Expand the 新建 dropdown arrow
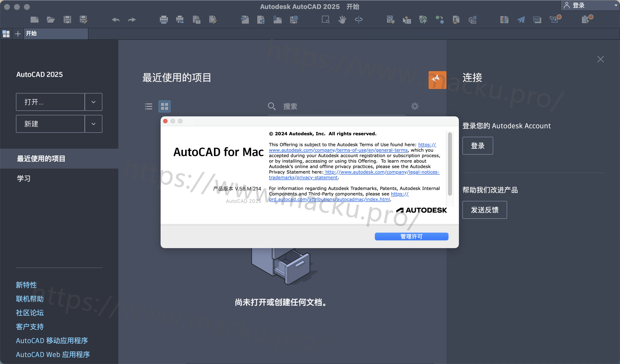The height and width of the screenshot is (364, 620). pyautogui.click(x=93, y=124)
